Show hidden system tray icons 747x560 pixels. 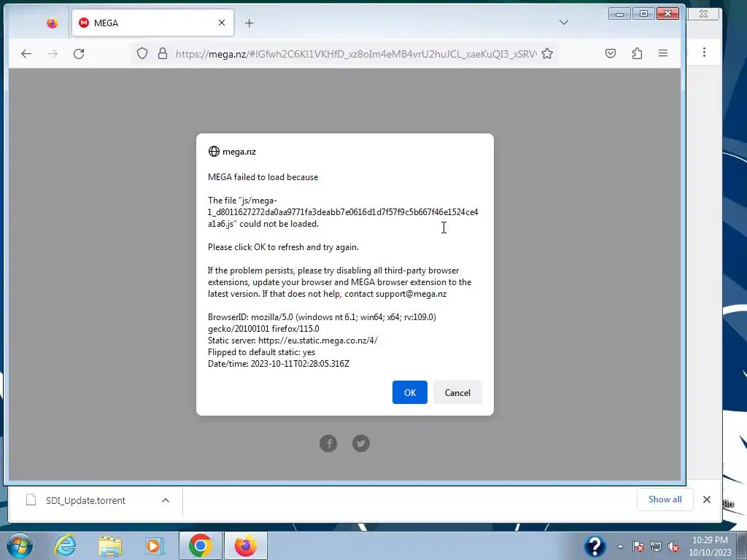620,547
